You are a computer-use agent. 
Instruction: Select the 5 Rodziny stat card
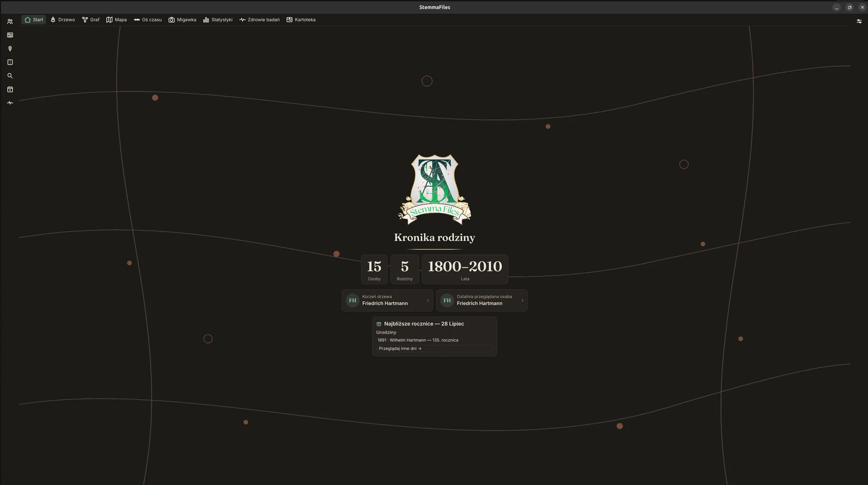(x=405, y=269)
